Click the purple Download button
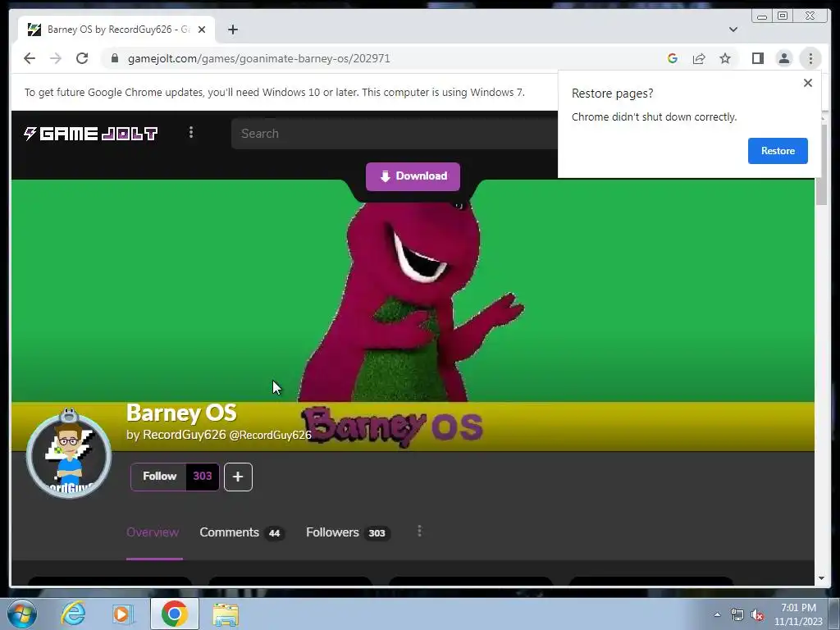Image resolution: width=840 pixels, height=630 pixels. (x=413, y=176)
